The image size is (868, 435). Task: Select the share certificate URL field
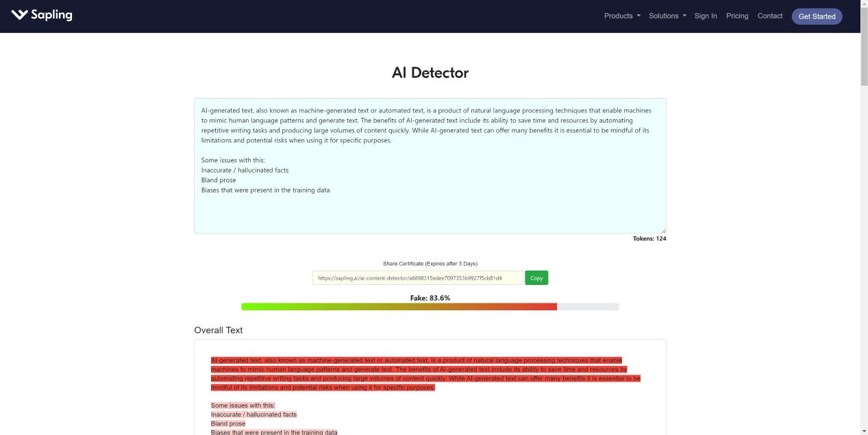pyautogui.click(x=417, y=278)
